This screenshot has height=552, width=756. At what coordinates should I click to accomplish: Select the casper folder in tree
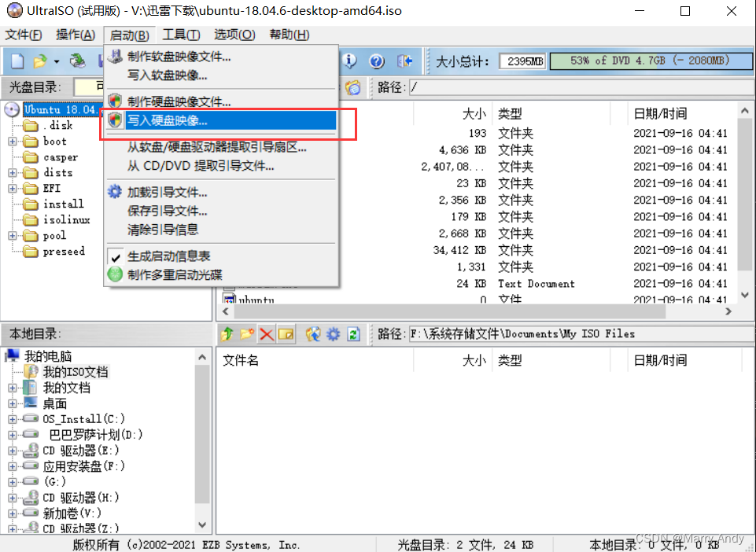pyautogui.click(x=61, y=157)
